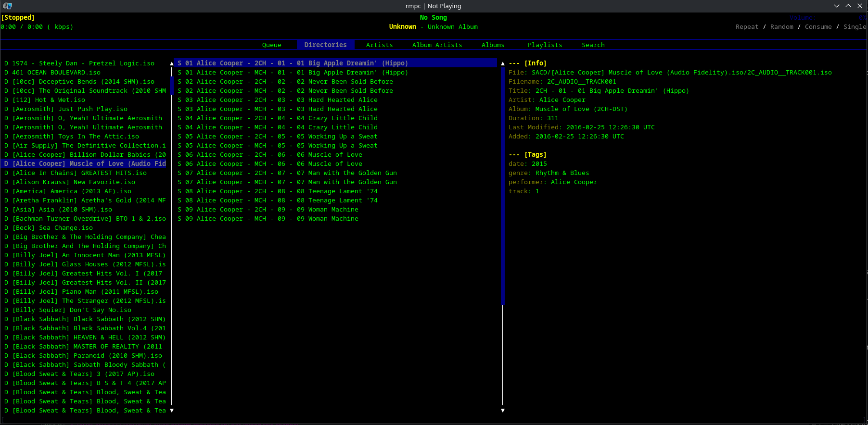The width and height of the screenshot is (868, 425).
Task: Open '[Beck] Sea Change.iso' directory
Action: (x=85, y=228)
